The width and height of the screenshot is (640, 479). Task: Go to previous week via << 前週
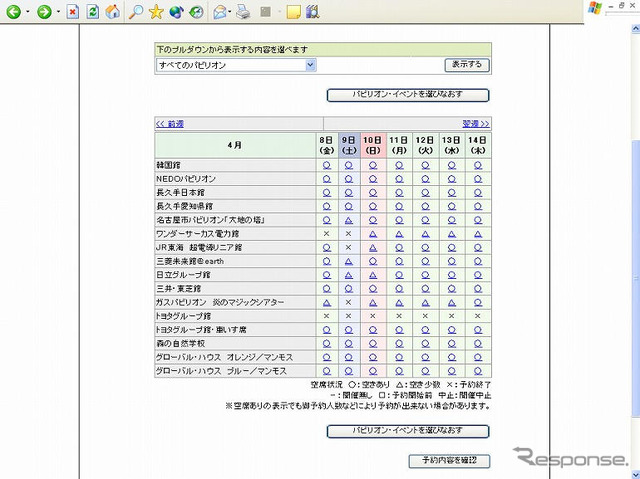170,124
